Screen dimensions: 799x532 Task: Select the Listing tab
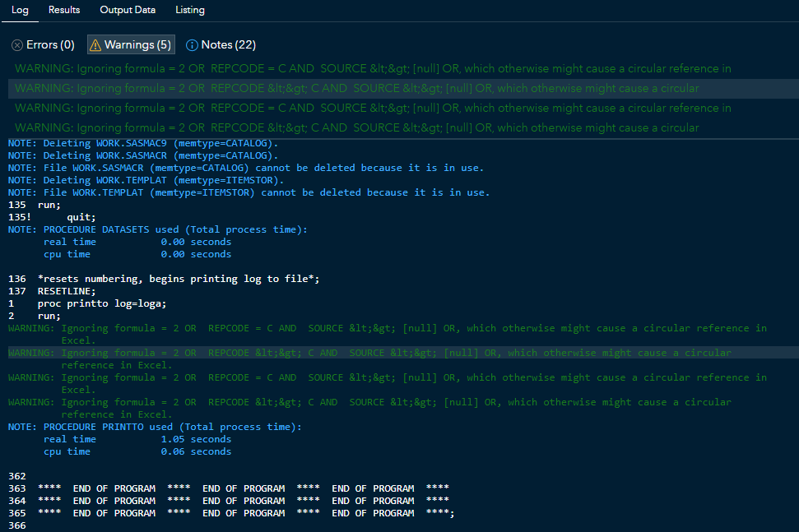point(190,10)
